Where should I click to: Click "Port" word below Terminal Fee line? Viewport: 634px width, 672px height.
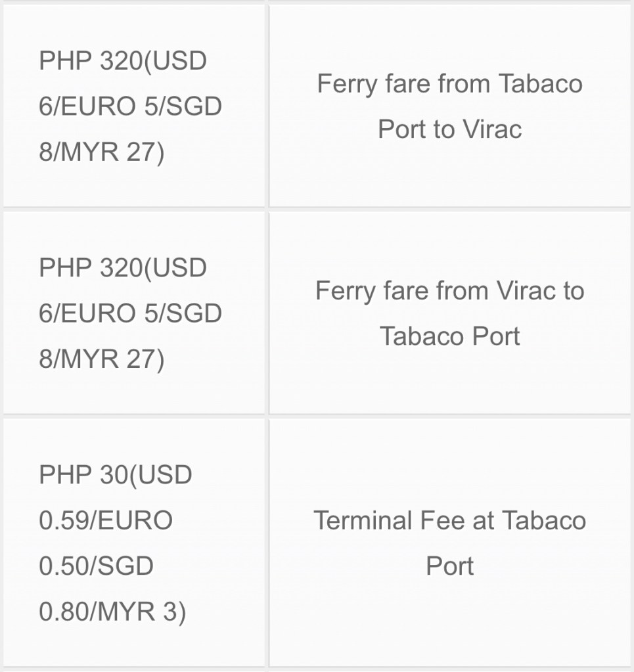(x=449, y=566)
